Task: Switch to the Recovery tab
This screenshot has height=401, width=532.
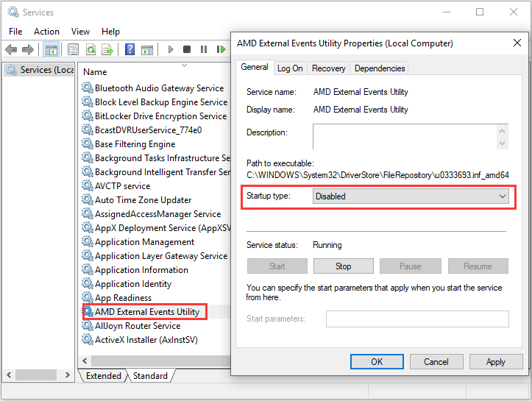Action: pos(328,68)
